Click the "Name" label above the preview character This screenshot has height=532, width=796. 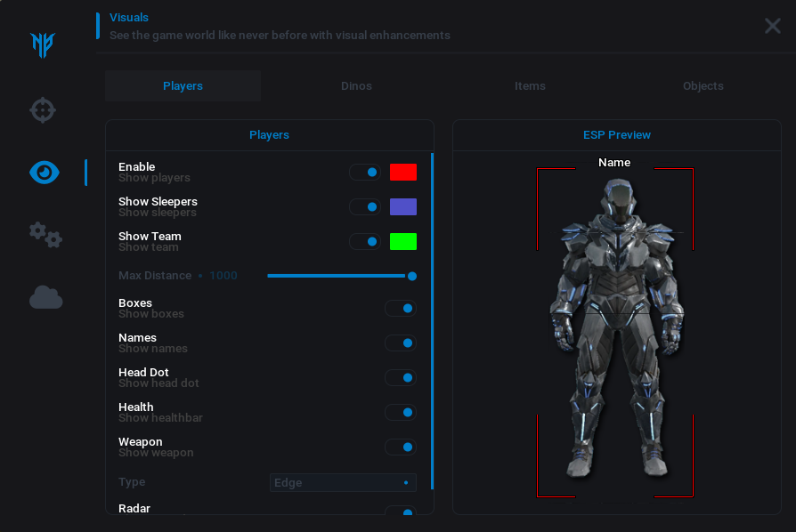(614, 163)
